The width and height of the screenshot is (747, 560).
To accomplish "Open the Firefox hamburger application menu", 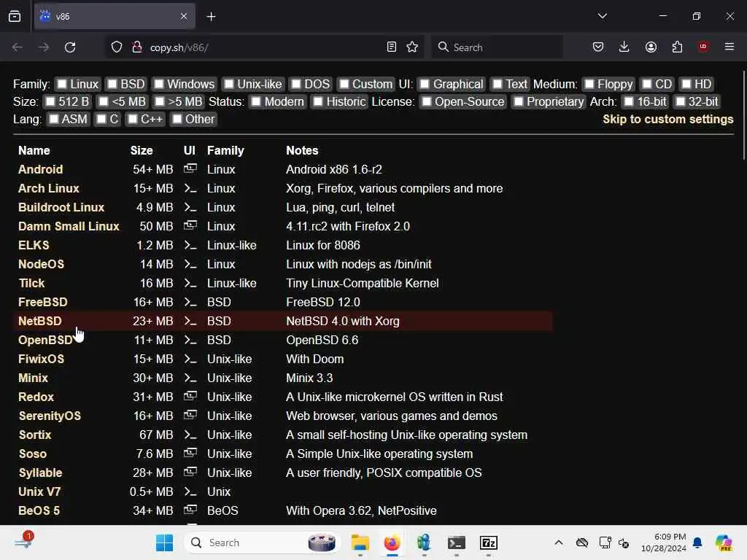I will pyautogui.click(x=729, y=47).
